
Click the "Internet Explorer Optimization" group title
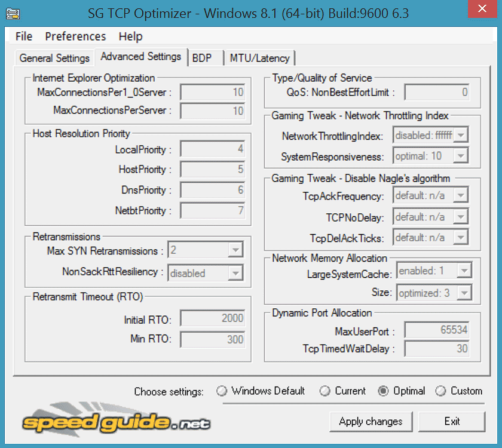point(93,78)
